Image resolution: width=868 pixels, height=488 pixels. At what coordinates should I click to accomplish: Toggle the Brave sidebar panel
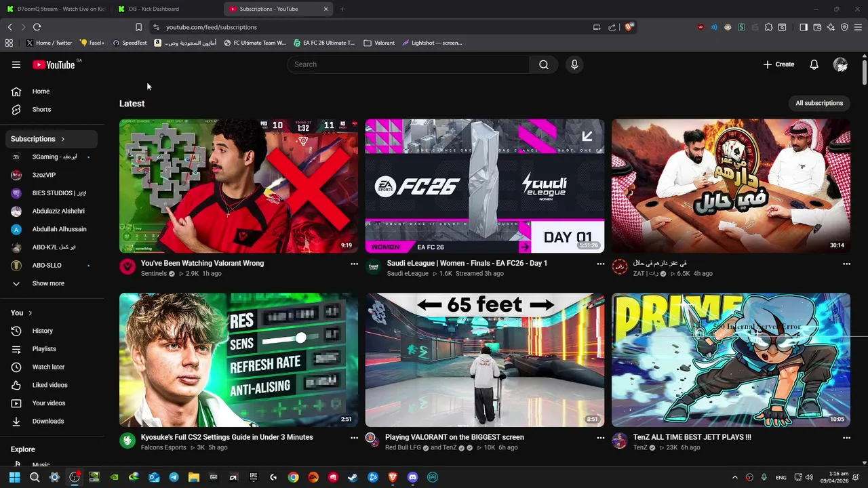pos(804,27)
